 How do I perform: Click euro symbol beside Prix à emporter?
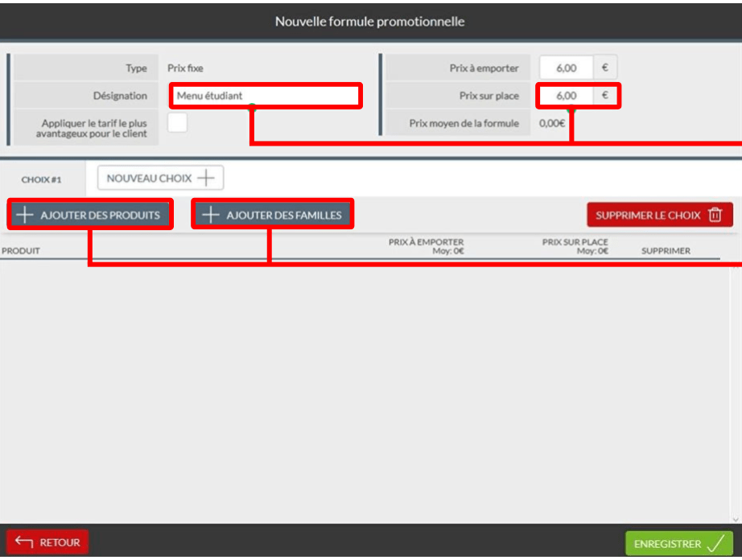click(604, 68)
